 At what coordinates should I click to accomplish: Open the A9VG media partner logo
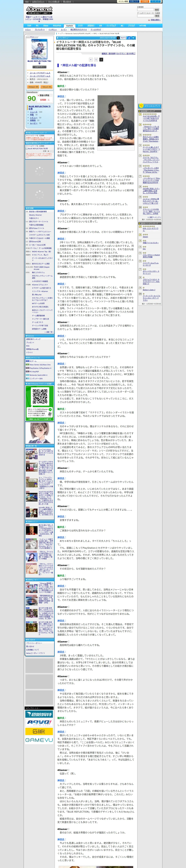click(39, 723)
